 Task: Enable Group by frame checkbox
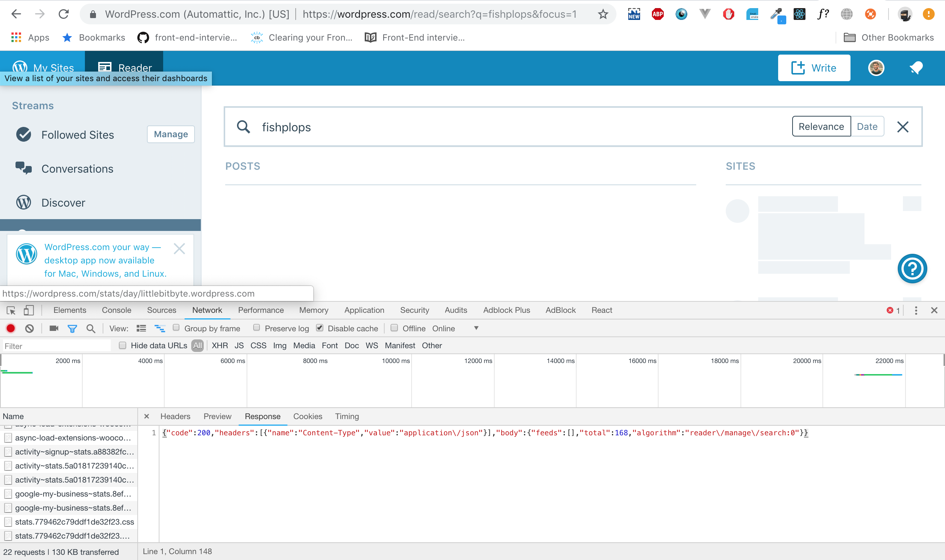tap(176, 328)
